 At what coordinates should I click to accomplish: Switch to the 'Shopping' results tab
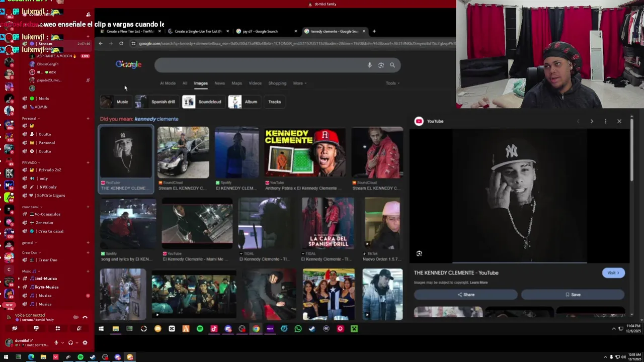click(277, 83)
